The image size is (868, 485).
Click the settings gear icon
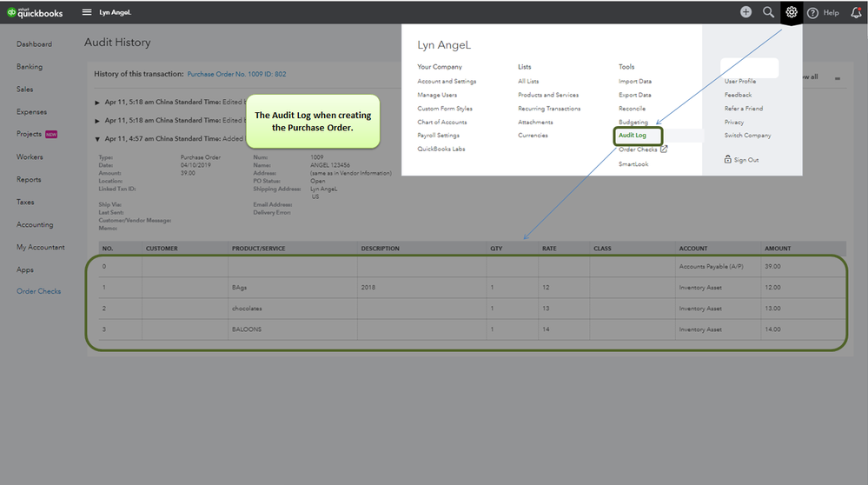point(792,12)
